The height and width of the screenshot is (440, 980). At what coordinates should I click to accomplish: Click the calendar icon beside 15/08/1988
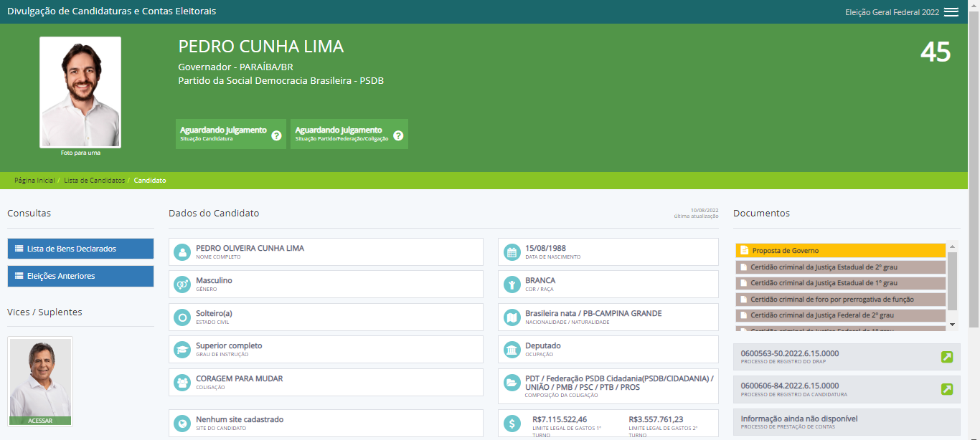512,252
